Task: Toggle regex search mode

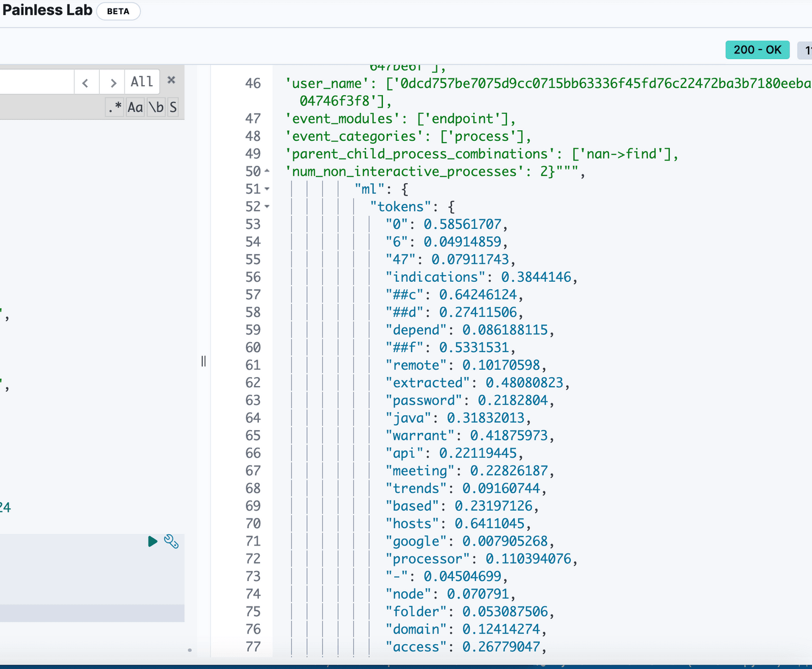Action: coord(115,107)
